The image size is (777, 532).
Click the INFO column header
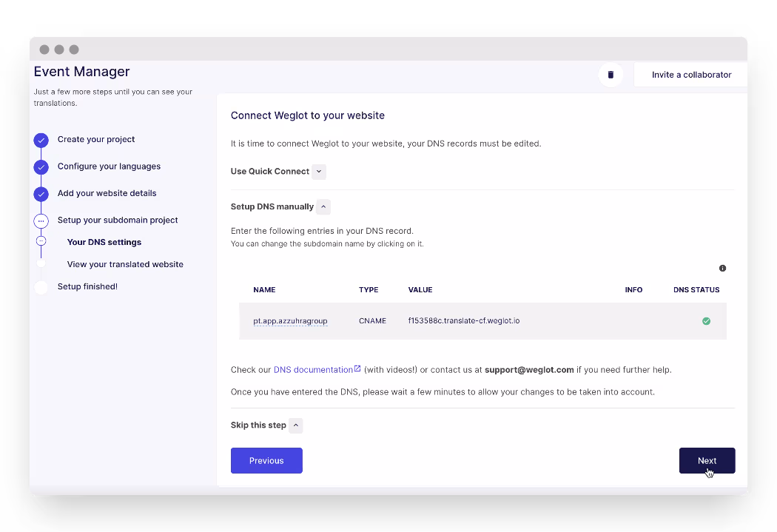coord(633,290)
